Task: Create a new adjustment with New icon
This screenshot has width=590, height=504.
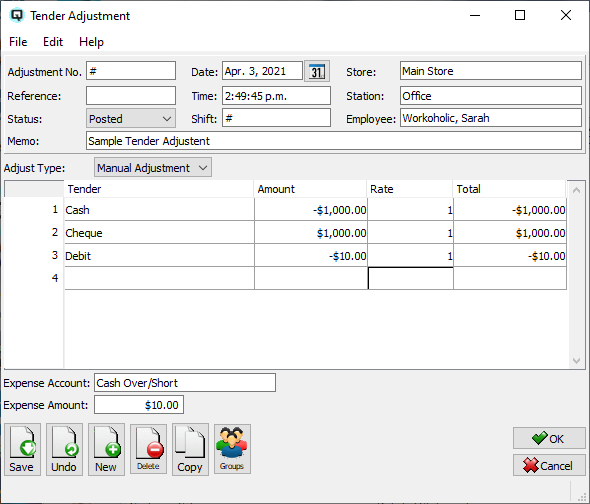Action: click(106, 449)
